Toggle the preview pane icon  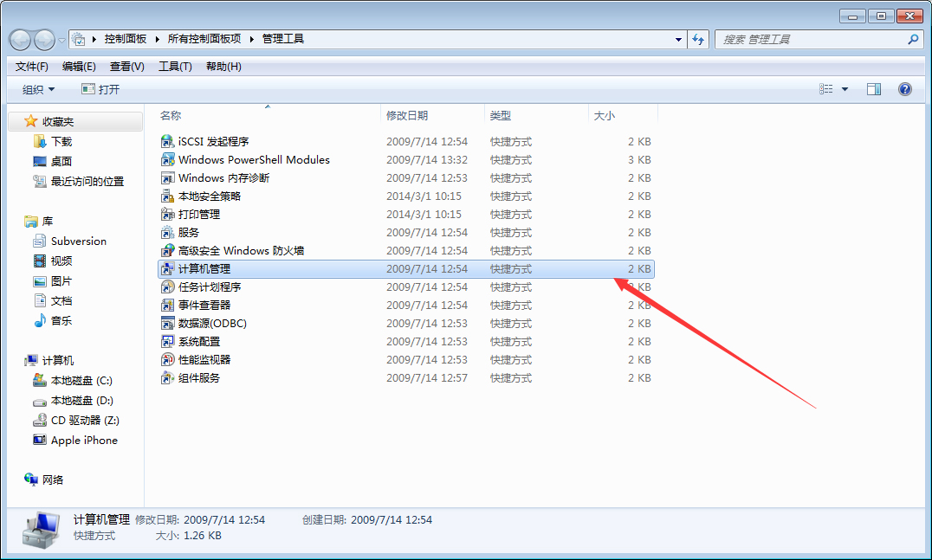coord(873,88)
